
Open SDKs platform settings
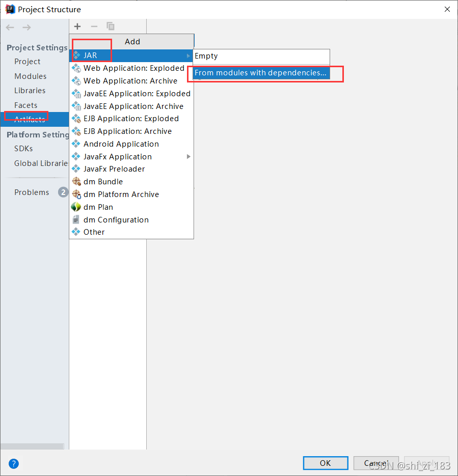coord(23,149)
